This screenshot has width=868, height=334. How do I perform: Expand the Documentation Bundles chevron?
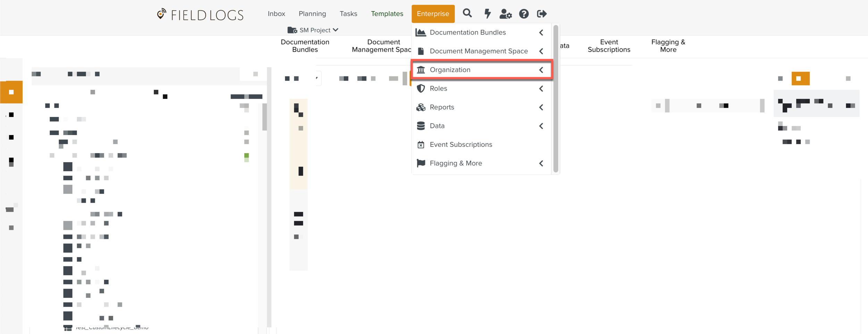click(x=541, y=33)
